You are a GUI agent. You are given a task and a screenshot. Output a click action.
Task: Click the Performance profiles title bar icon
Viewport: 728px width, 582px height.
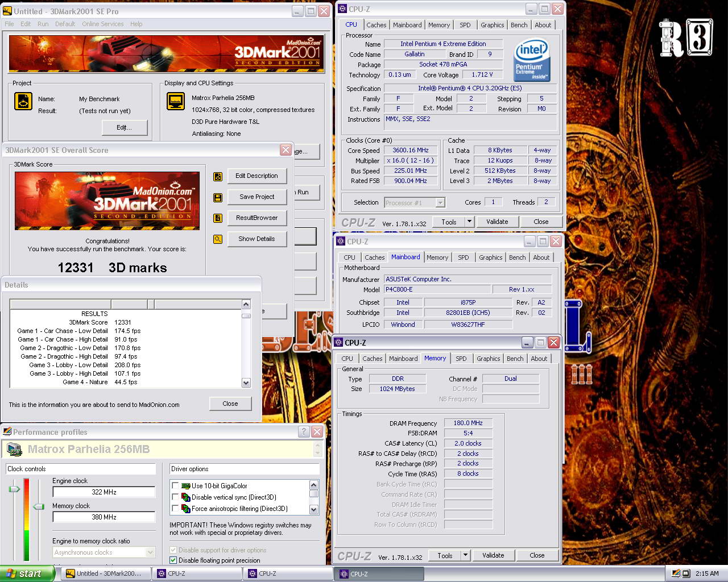pos(7,432)
